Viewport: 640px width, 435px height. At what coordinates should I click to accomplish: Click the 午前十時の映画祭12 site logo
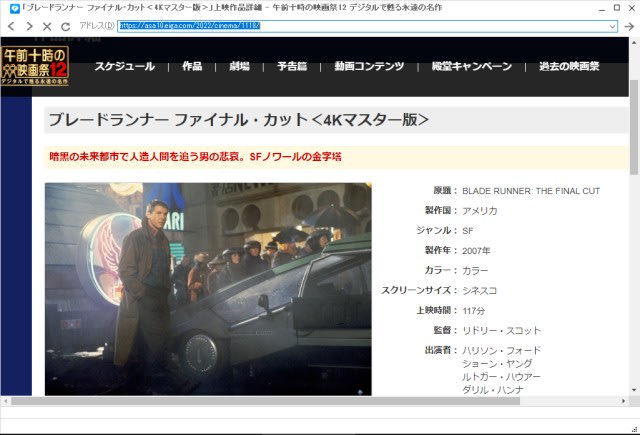tap(35, 66)
